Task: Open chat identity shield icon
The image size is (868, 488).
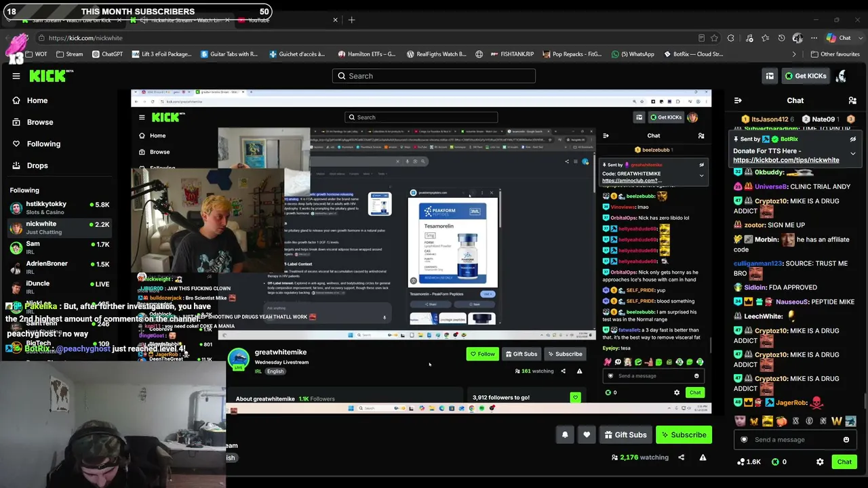Action: [x=744, y=440]
